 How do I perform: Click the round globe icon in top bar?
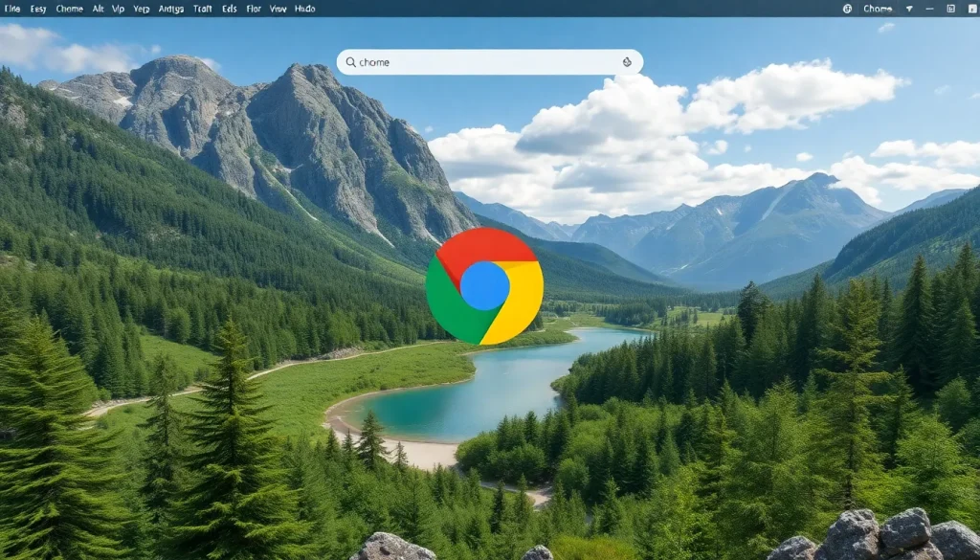coord(848,9)
